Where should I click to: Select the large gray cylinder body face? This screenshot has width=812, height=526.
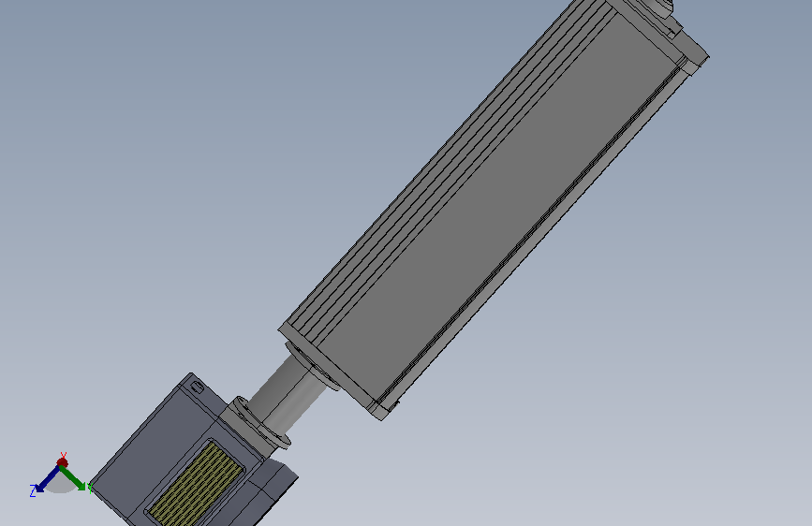tap(500, 207)
